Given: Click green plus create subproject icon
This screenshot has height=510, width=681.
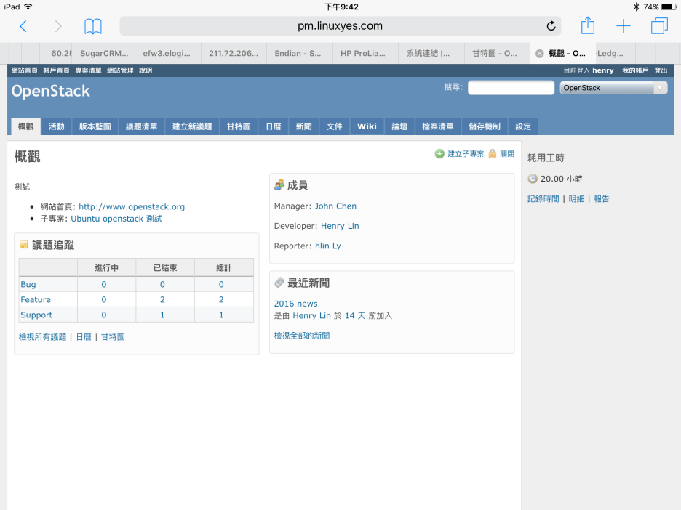Looking at the screenshot, I should click(x=440, y=153).
